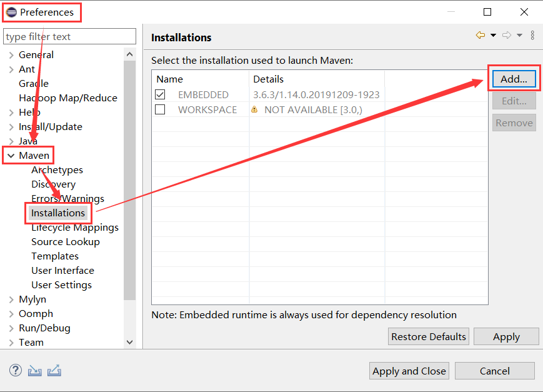Select the Run/Debug preferences label
Image resolution: width=543 pixels, height=392 pixels.
44,328
